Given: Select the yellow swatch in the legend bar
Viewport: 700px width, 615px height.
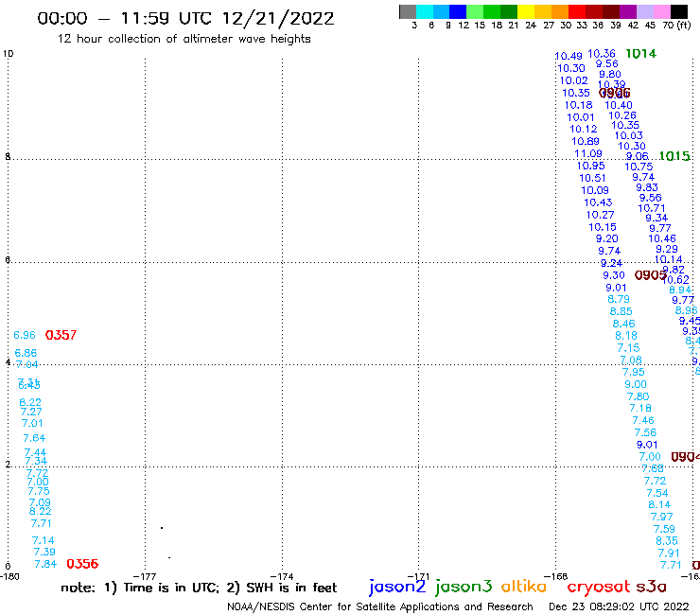Looking at the screenshot, I should coord(525,11).
